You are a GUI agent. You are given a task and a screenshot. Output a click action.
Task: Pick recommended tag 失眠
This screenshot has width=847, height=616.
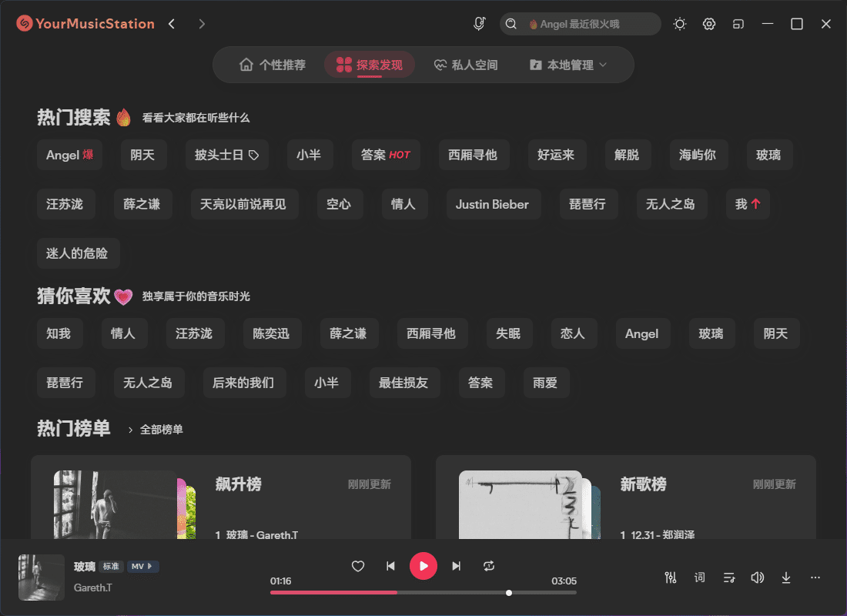[x=508, y=333]
